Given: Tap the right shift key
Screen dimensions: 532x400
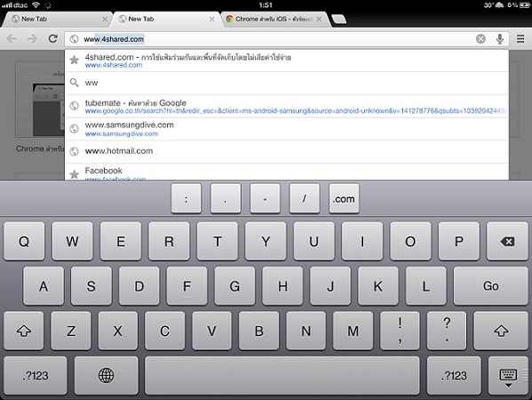Looking at the screenshot, I should click(501, 331).
